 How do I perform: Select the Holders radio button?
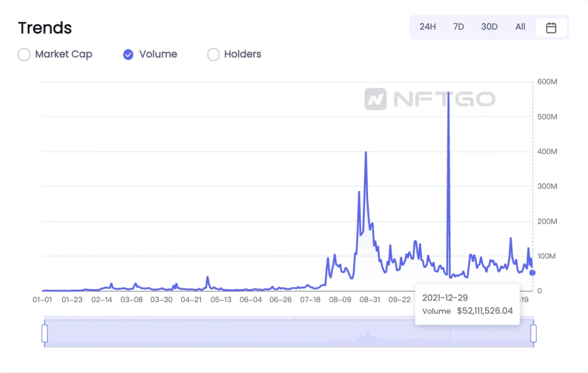[x=213, y=54]
